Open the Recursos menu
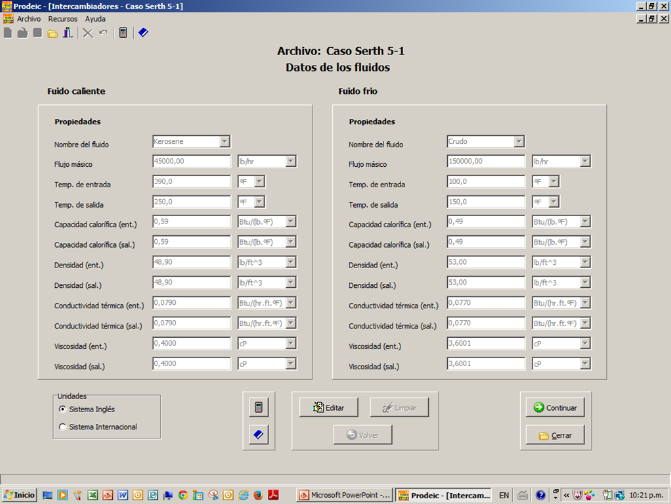 62,19
